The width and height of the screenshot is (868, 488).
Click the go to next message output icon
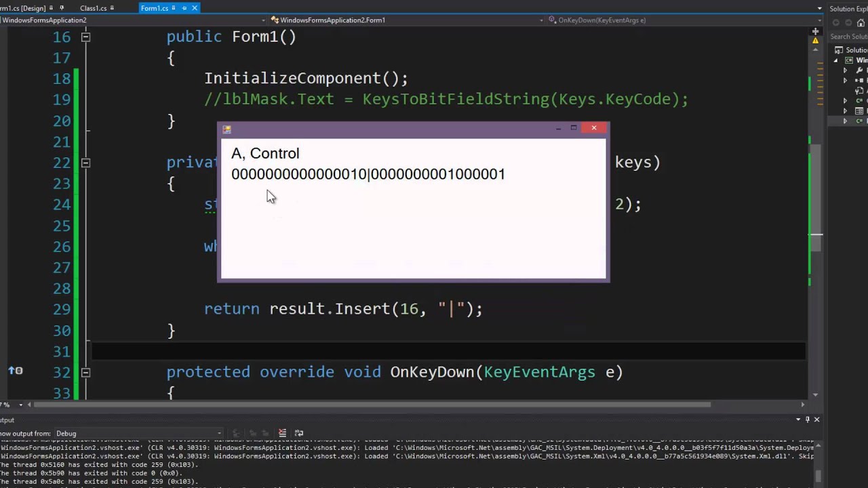point(264,433)
